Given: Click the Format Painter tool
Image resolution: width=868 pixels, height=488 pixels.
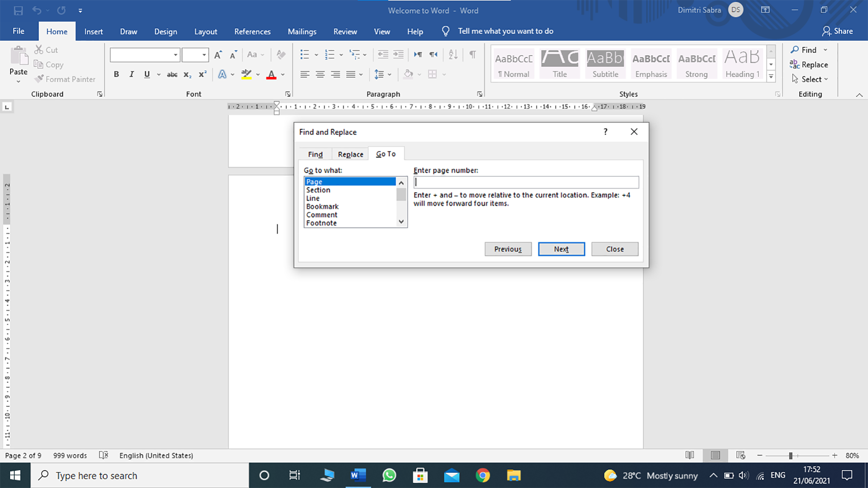Looking at the screenshot, I should [x=65, y=79].
